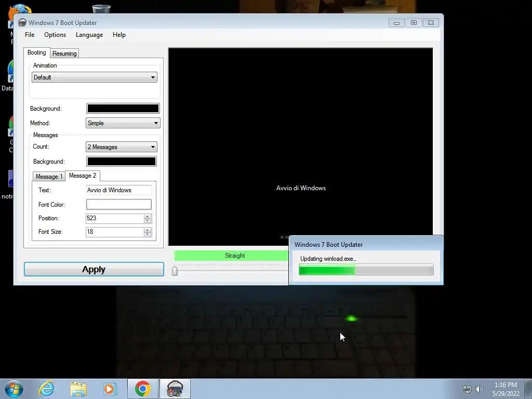This screenshot has width=532, height=399.
Task: Open the Help menu
Action: [119, 35]
